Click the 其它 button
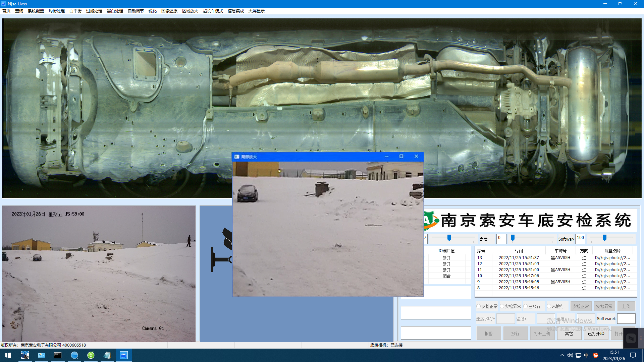 click(x=569, y=334)
